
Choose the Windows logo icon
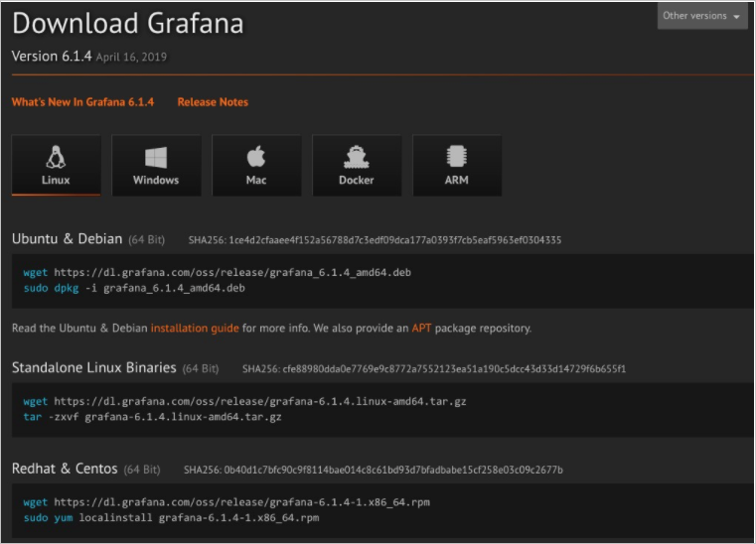point(156,157)
